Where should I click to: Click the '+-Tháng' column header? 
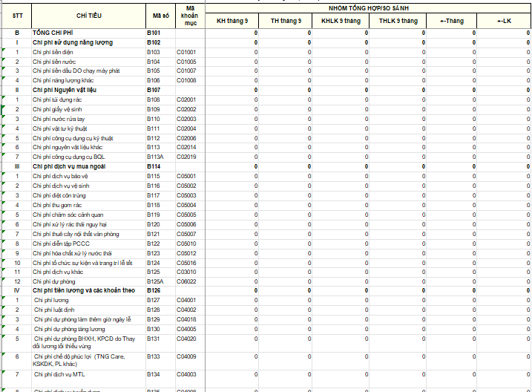click(451, 21)
